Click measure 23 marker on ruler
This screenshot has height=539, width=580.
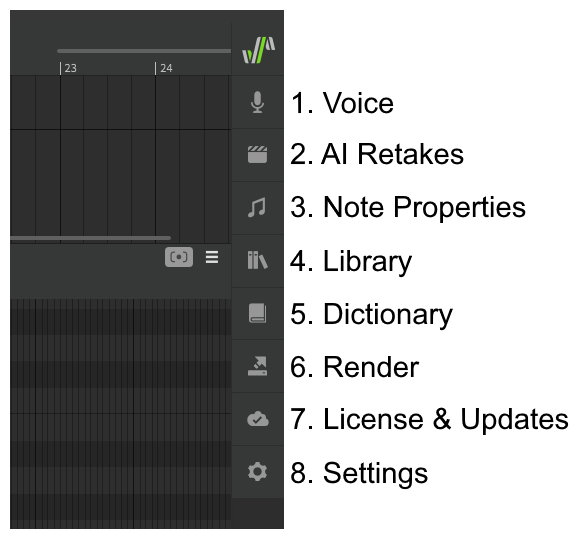(69, 68)
